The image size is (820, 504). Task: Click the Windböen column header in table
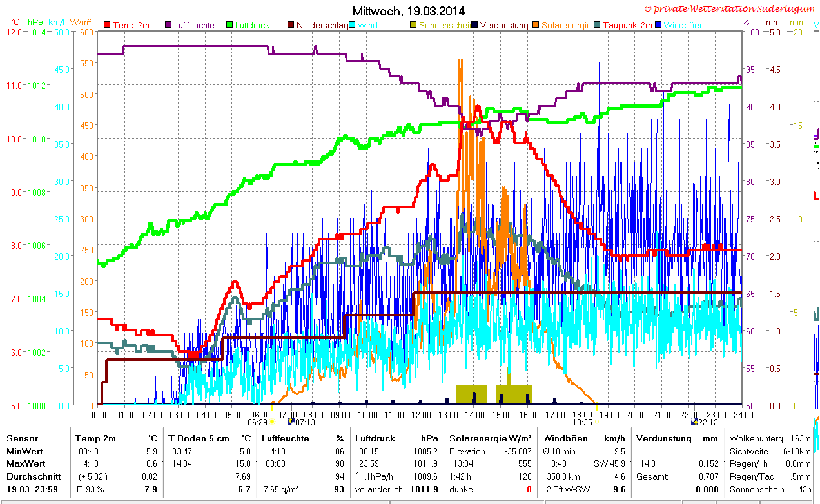click(x=564, y=438)
